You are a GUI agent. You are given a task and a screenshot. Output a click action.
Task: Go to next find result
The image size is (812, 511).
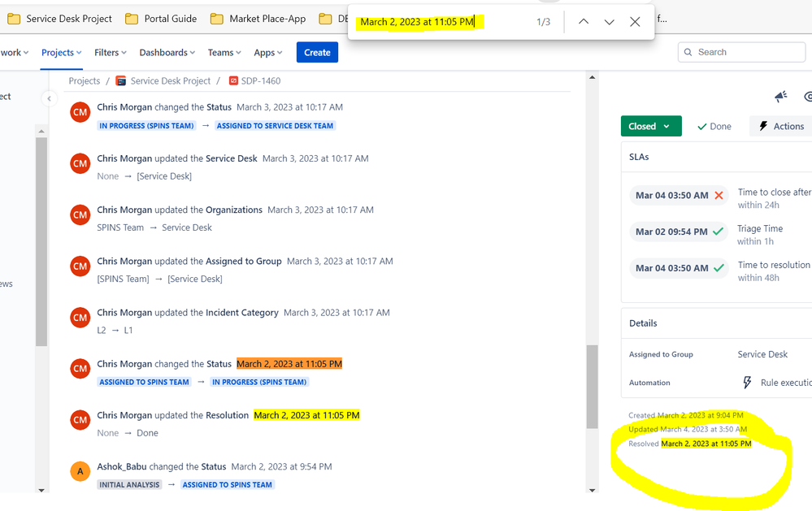[609, 22]
